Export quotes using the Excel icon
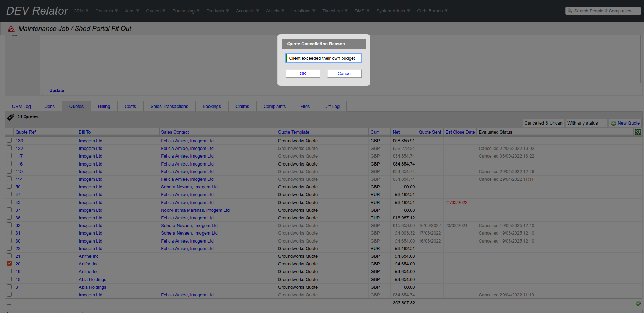This screenshot has width=644, height=313. [638, 132]
